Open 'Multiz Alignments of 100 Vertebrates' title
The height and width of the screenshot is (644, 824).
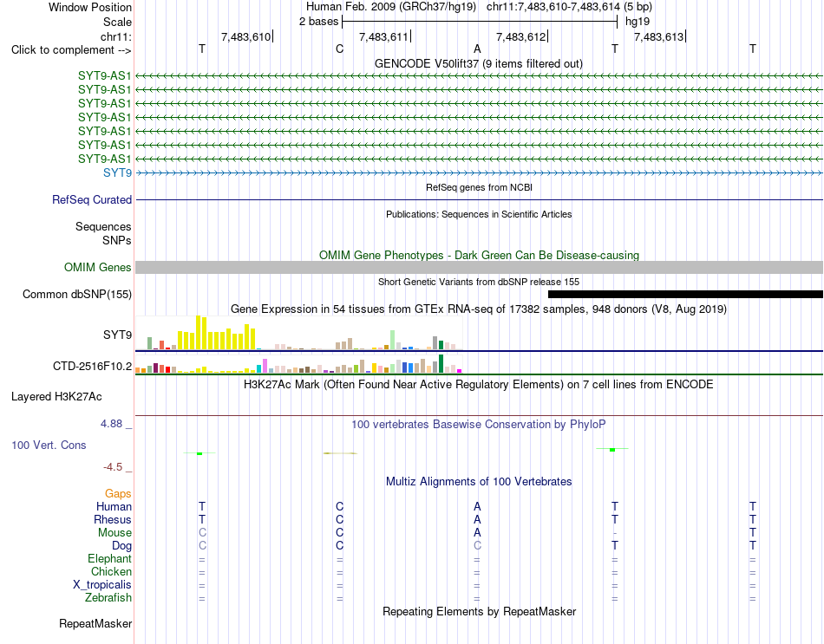click(479, 482)
